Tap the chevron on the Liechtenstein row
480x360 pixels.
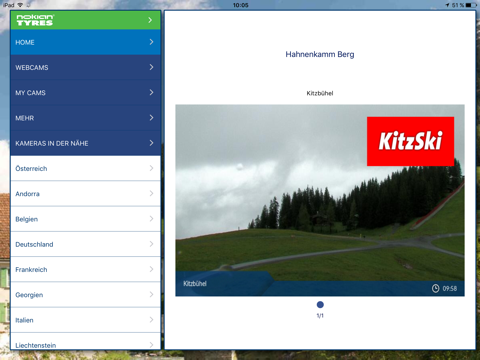pos(151,345)
